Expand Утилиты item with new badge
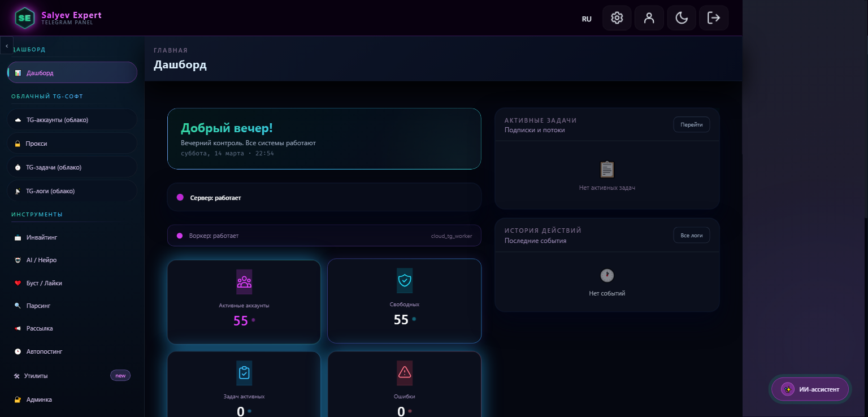 coord(72,376)
